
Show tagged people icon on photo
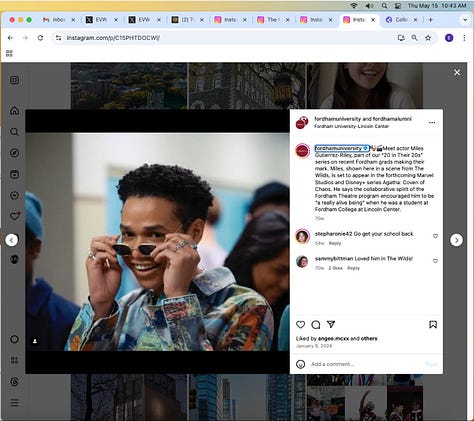(x=35, y=341)
